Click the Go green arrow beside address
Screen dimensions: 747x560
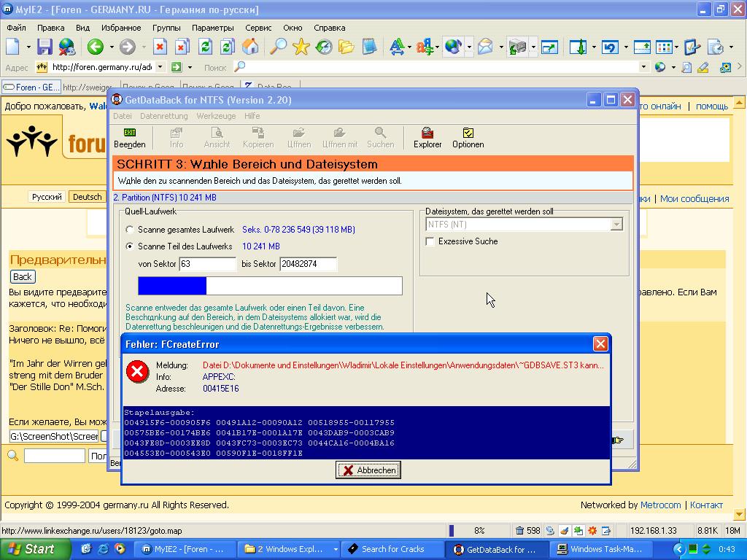tap(177, 67)
